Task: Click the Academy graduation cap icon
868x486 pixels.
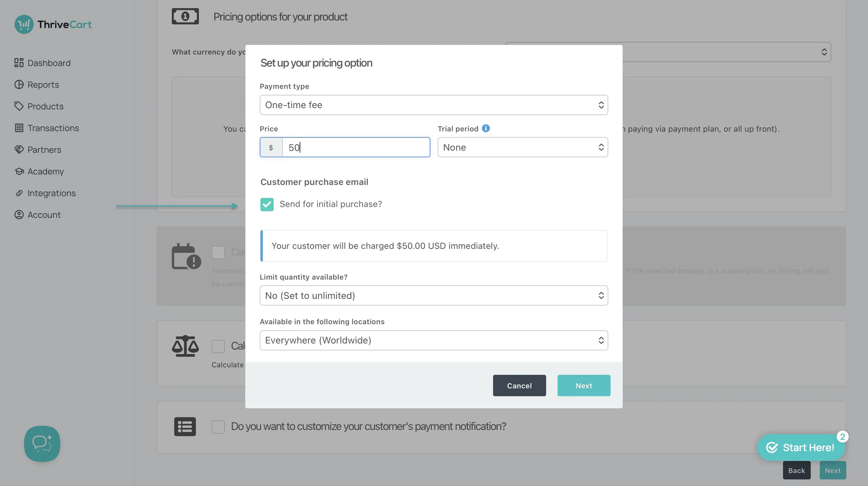Action: click(x=19, y=171)
